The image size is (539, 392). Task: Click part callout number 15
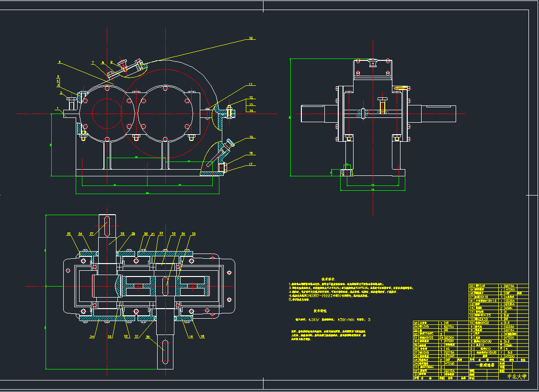point(251,137)
